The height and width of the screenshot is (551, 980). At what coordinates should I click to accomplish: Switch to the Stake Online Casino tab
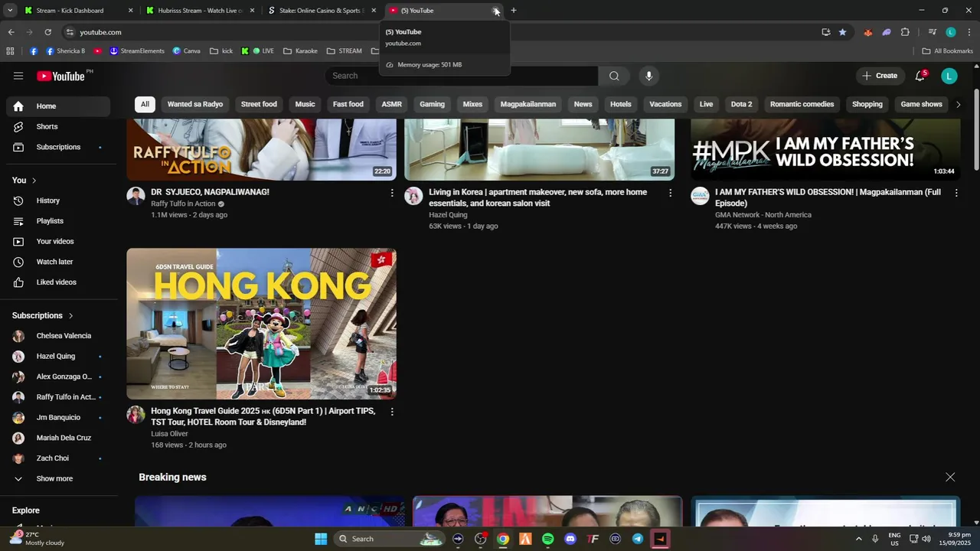coord(320,11)
